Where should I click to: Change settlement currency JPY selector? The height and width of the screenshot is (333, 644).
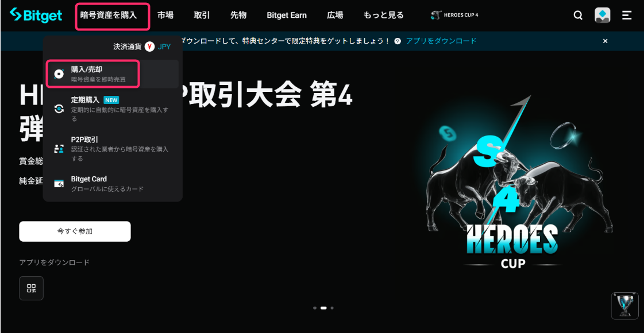pyautogui.click(x=157, y=47)
